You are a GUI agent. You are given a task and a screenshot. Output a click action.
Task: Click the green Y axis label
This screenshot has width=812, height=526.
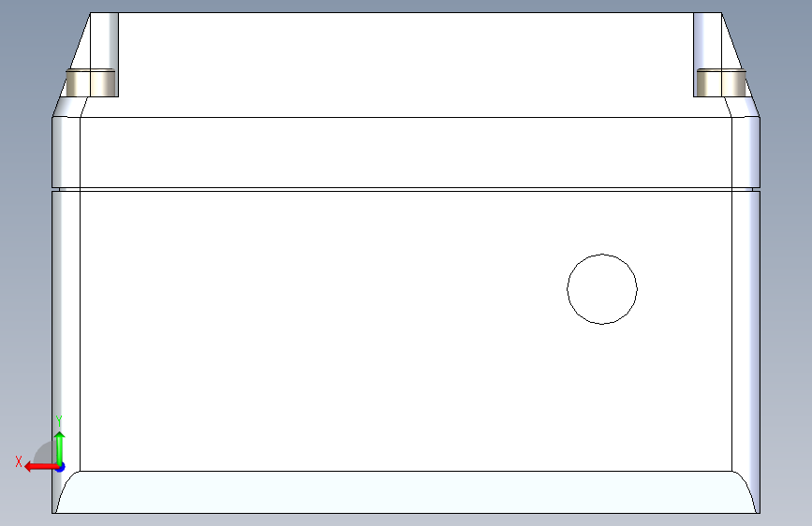tap(59, 420)
